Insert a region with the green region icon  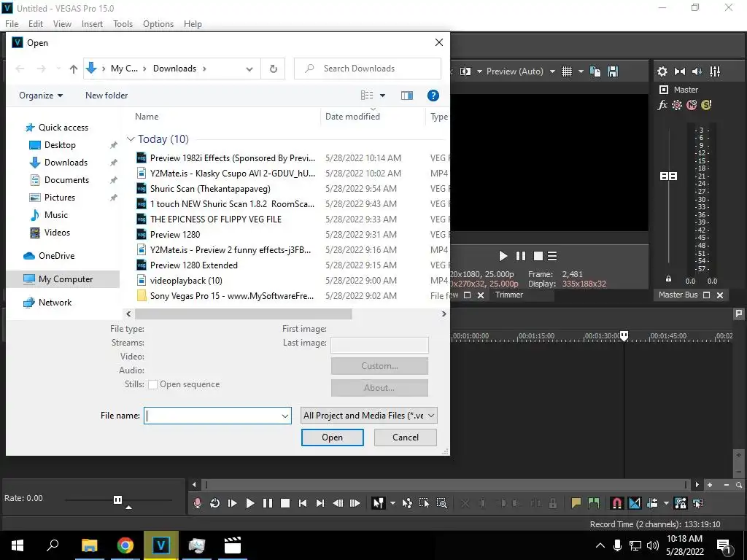(594, 503)
